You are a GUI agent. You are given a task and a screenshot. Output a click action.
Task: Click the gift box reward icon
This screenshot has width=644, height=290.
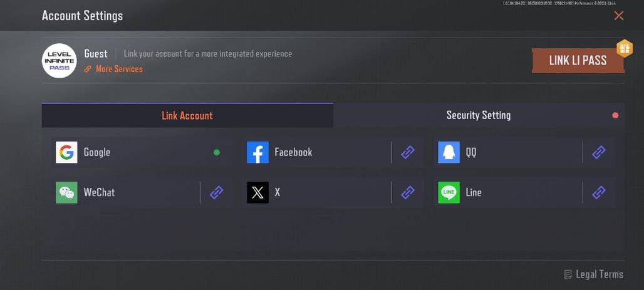[x=625, y=48]
